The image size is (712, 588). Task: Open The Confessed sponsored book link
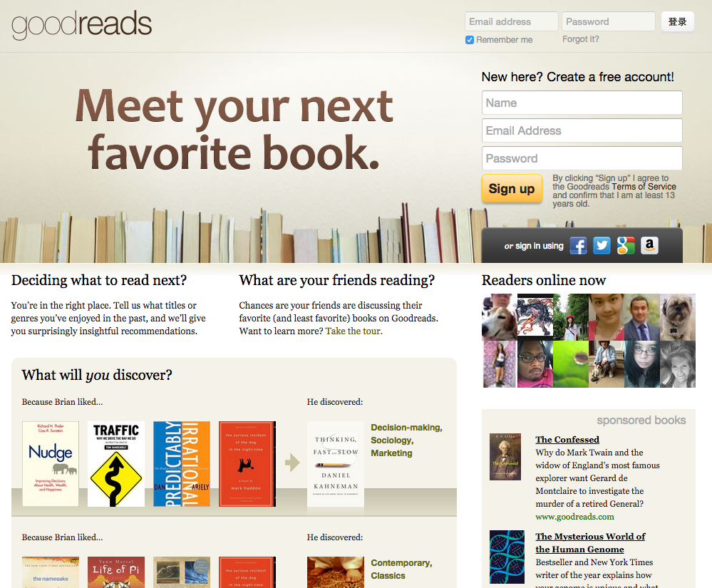click(x=567, y=440)
